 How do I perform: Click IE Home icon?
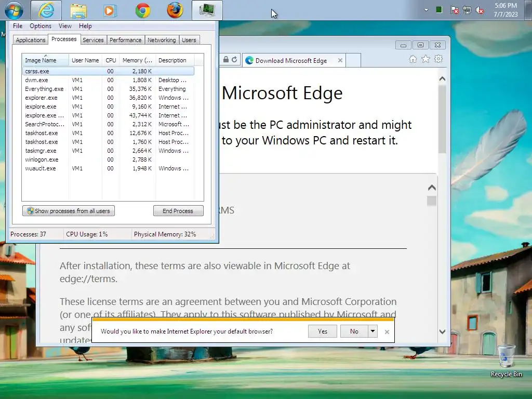pyautogui.click(x=413, y=59)
